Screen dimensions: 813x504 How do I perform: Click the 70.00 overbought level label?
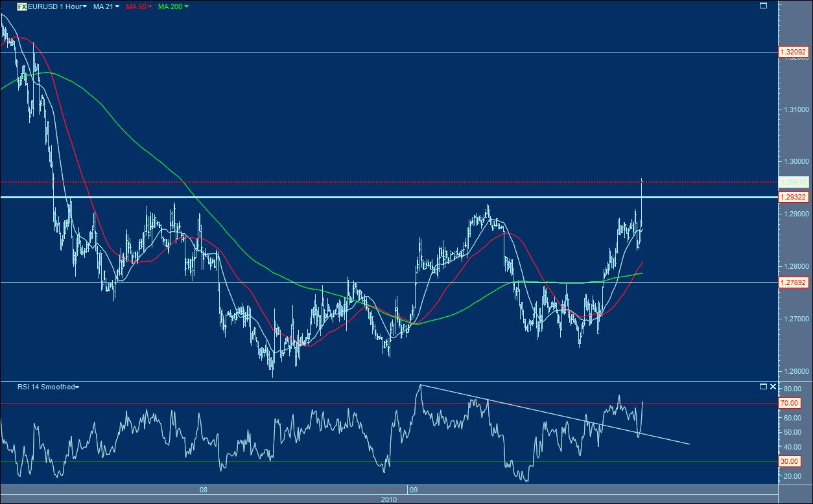coord(791,402)
